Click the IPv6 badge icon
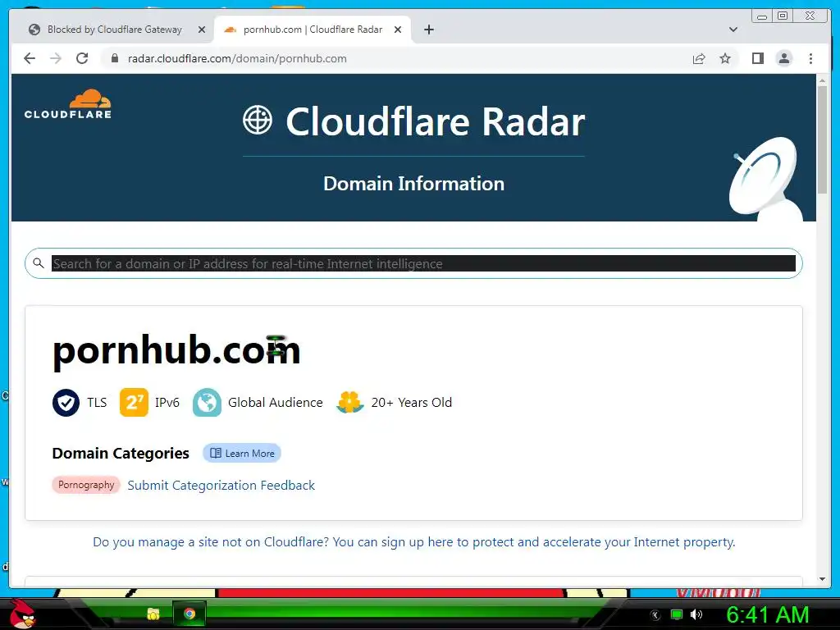Viewport: 840px width, 630px height. (x=134, y=402)
